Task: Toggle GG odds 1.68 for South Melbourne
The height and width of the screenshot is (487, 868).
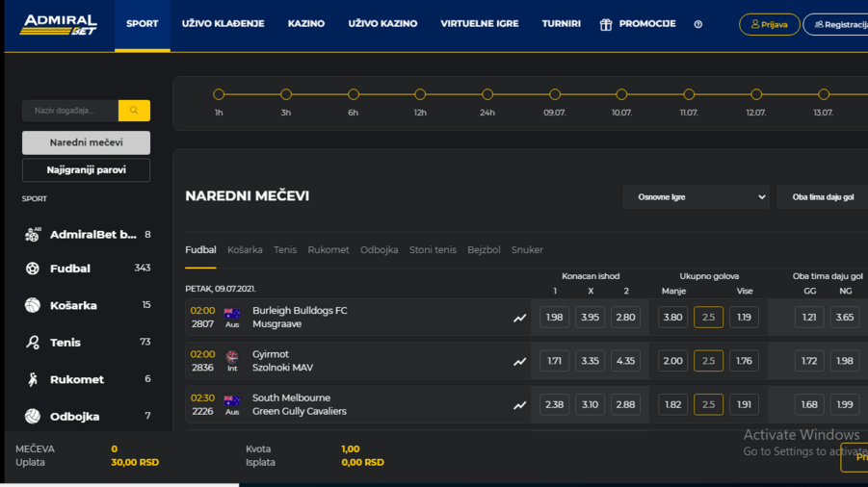Action: click(808, 405)
